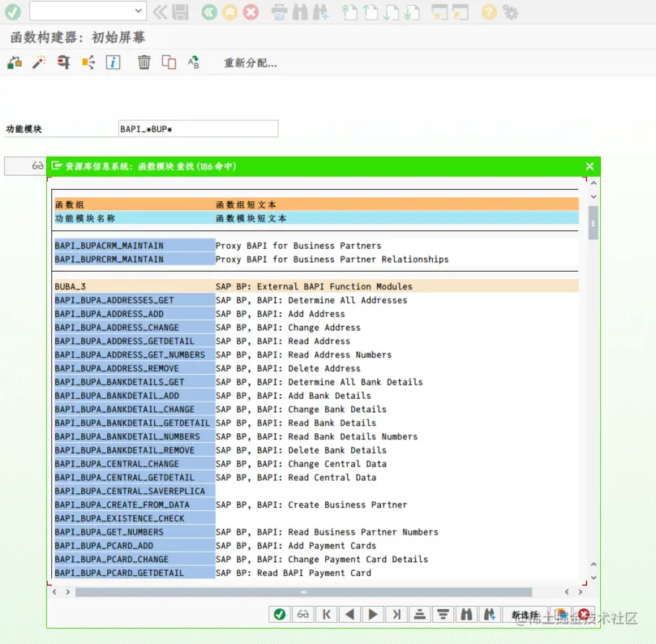Click the Find binoculars icon in top toolbar
Image resolution: width=656 pixels, height=644 pixels.
(x=300, y=12)
